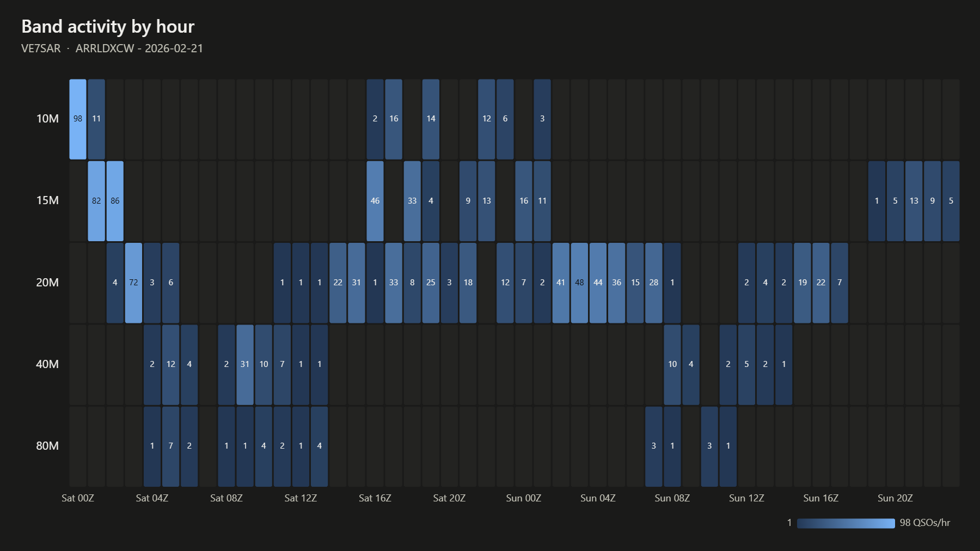This screenshot has width=980, height=551.
Task: Select the 40M cell showing 12 at Sat 05Z
Action: point(171,365)
